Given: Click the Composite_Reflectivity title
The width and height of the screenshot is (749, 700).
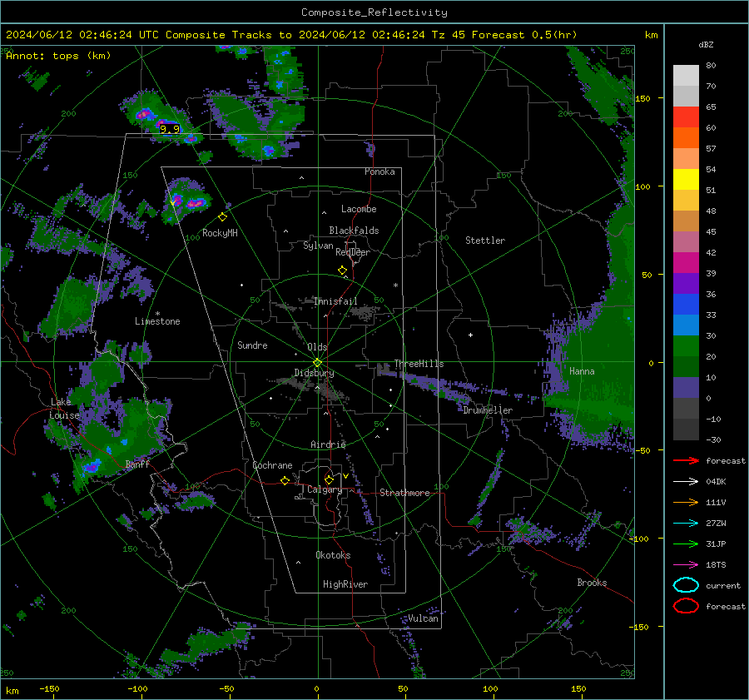Looking at the screenshot, I should [374, 12].
